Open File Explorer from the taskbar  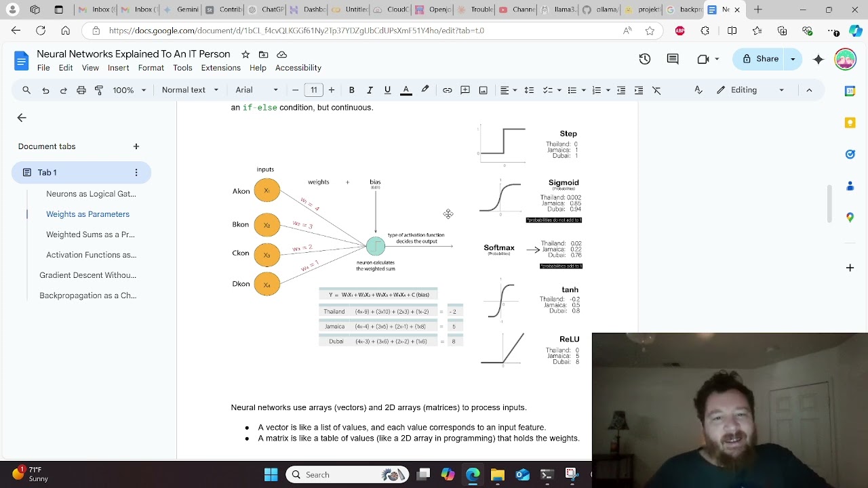[x=498, y=475]
